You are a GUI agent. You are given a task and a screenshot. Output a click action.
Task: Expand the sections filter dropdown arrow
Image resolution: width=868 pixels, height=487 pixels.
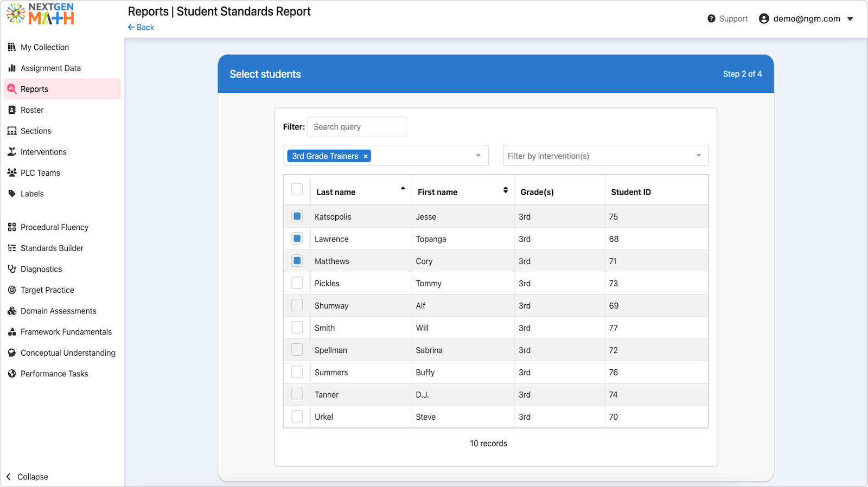pos(478,156)
